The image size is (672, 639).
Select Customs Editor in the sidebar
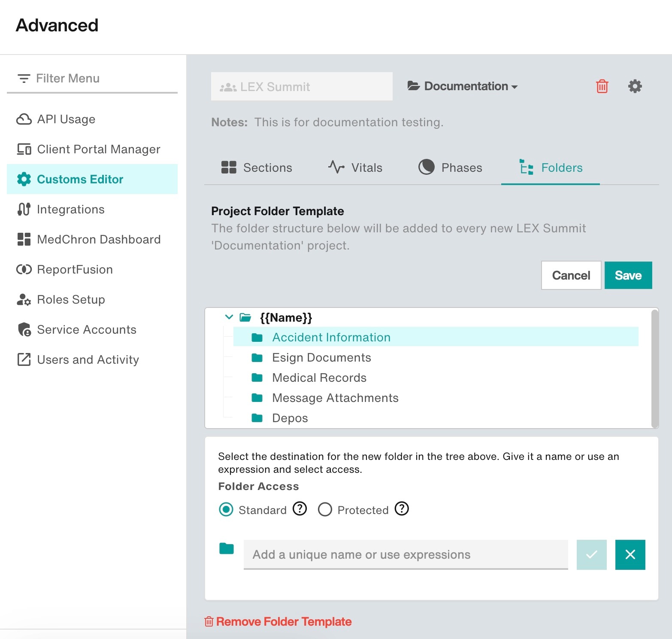pyautogui.click(x=92, y=179)
